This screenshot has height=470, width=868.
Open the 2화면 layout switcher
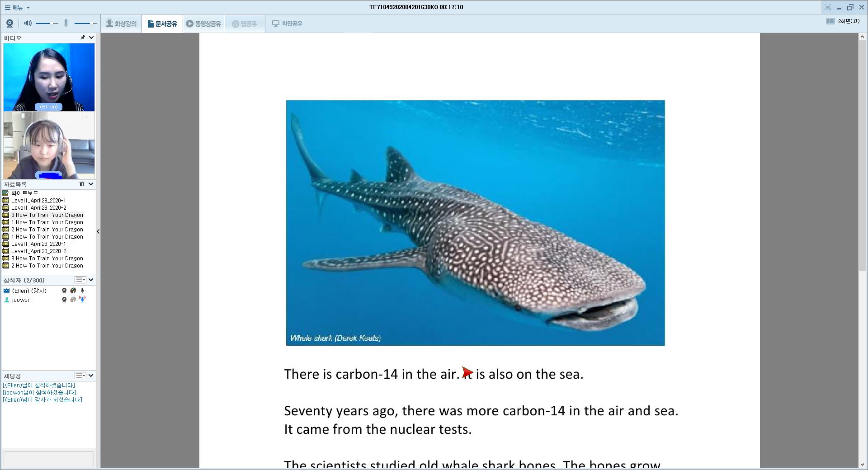[x=844, y=21]
